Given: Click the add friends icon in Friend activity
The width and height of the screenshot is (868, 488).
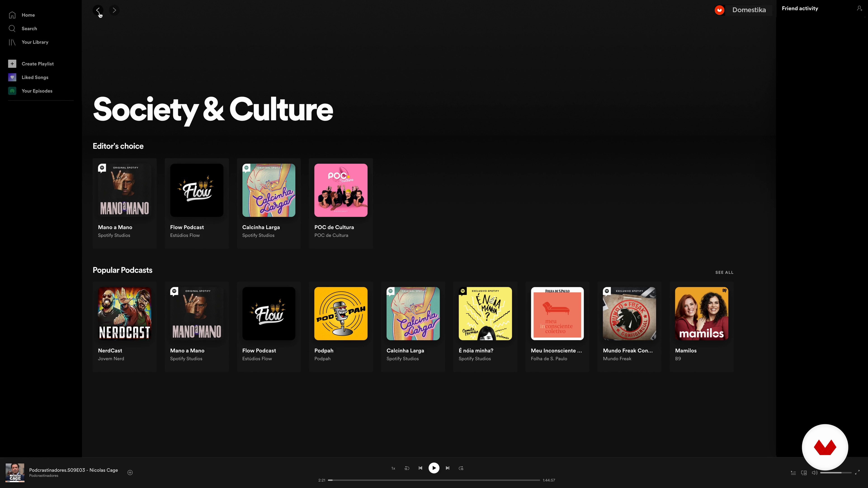Looking at the screenshot, I should click(x=859, y=8).
